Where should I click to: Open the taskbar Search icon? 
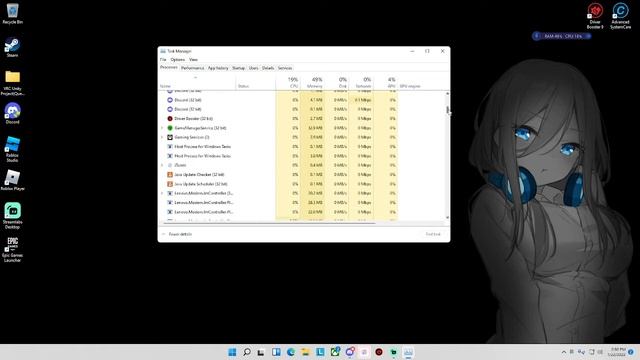pyautogui.click(x=247, y=352)
